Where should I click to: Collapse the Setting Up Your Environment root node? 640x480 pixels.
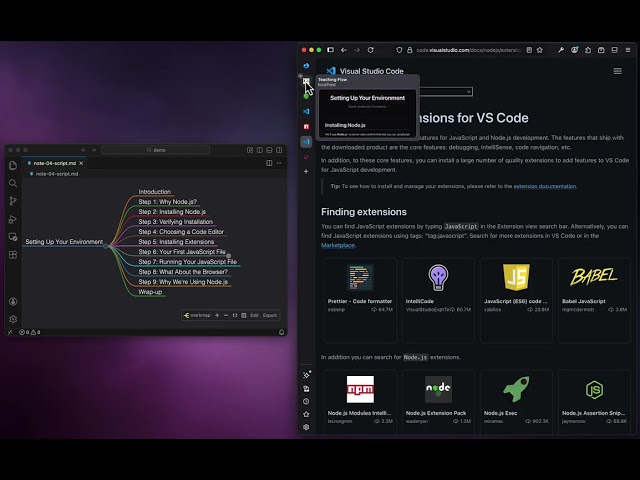[106, 246]
